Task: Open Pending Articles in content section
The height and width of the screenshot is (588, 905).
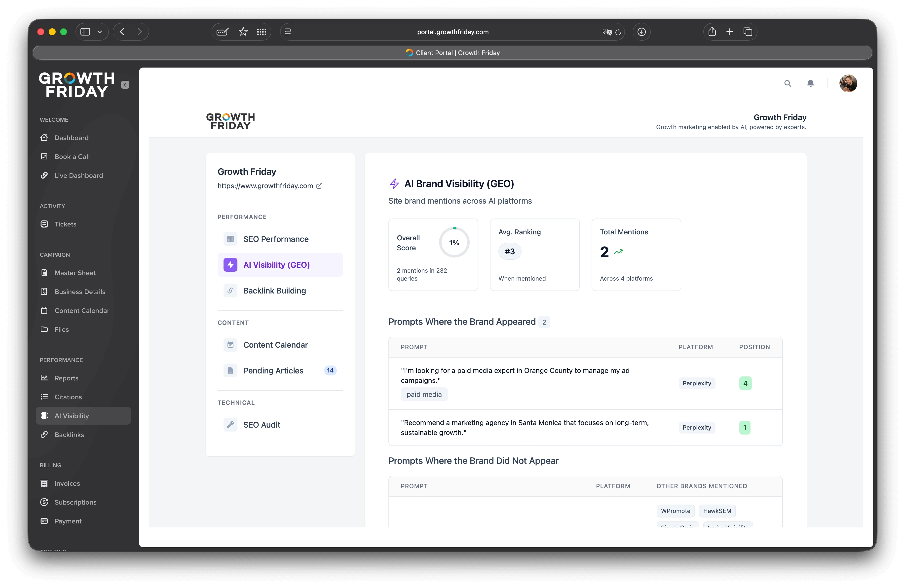Action: tap(273, 370)
